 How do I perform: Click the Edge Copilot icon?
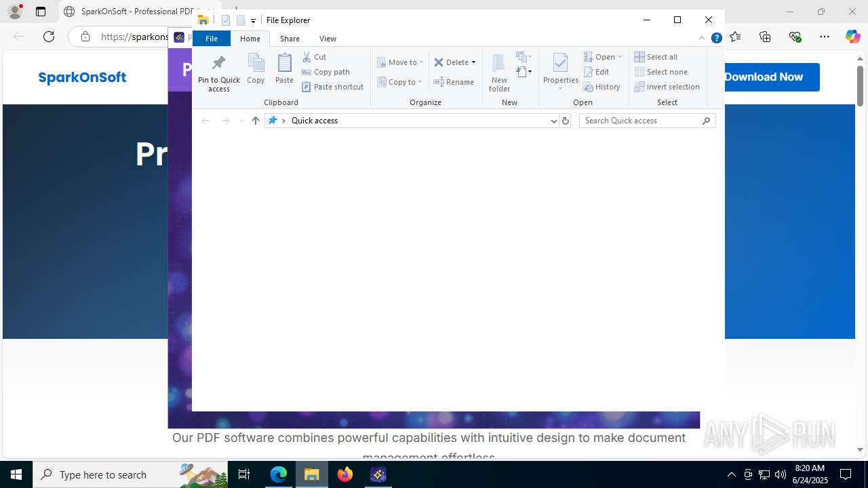(x=852, y=37)
